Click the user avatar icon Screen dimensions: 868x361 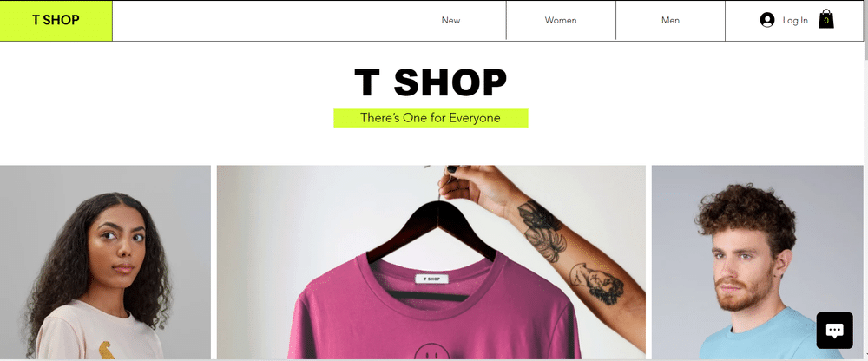coord(766,20)
